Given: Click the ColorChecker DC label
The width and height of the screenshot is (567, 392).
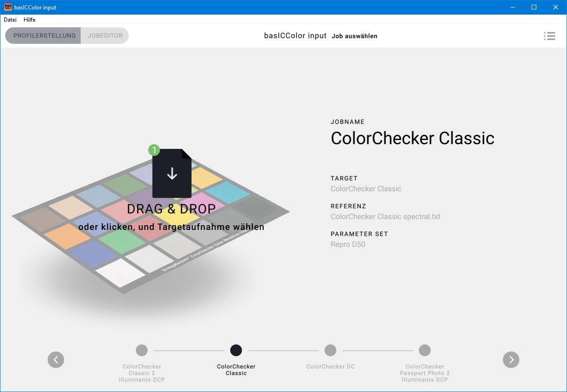Looking at the screenshot, I should tap(330, 367).
